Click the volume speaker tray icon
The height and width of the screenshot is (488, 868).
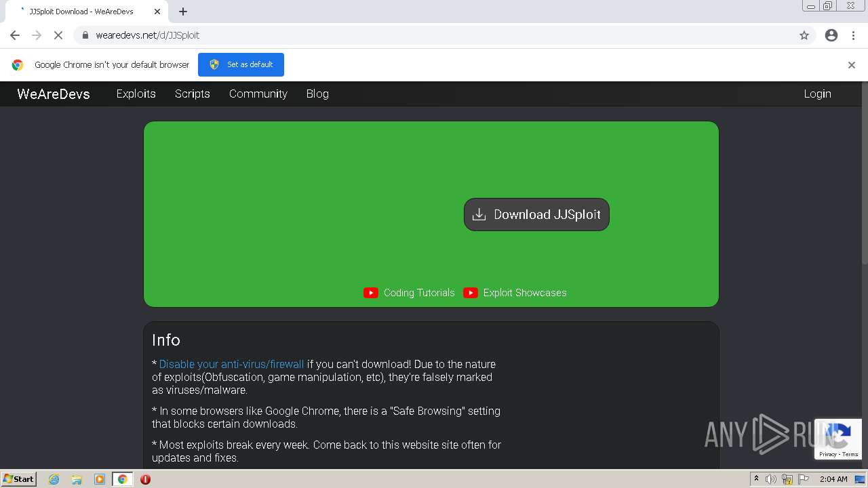(x=771, y=479)
